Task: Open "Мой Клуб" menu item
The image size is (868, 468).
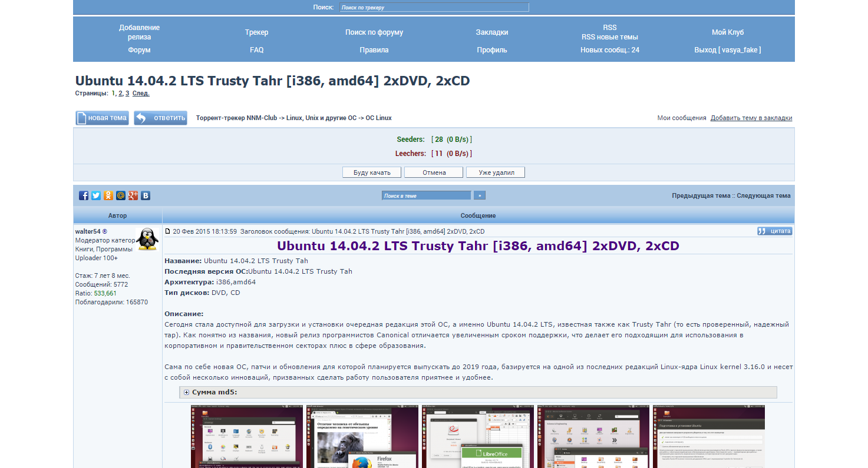Action: pos(728,32)
